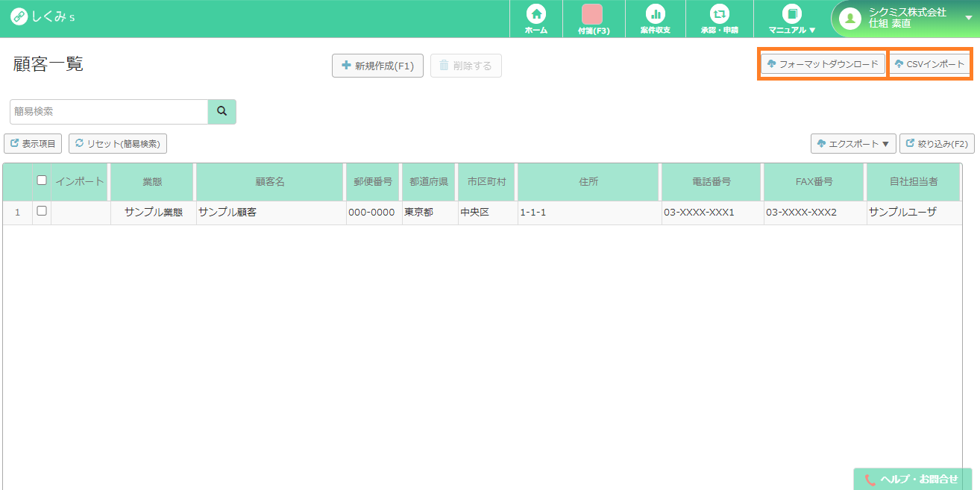Download the format via フォーマットダウンロード

822,63
